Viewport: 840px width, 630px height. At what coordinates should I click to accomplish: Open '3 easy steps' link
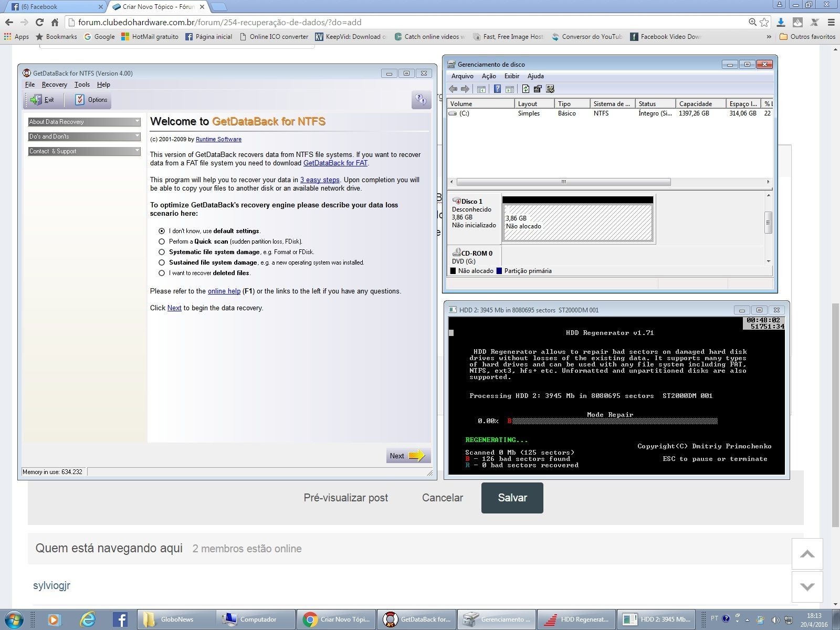point(320,180)
